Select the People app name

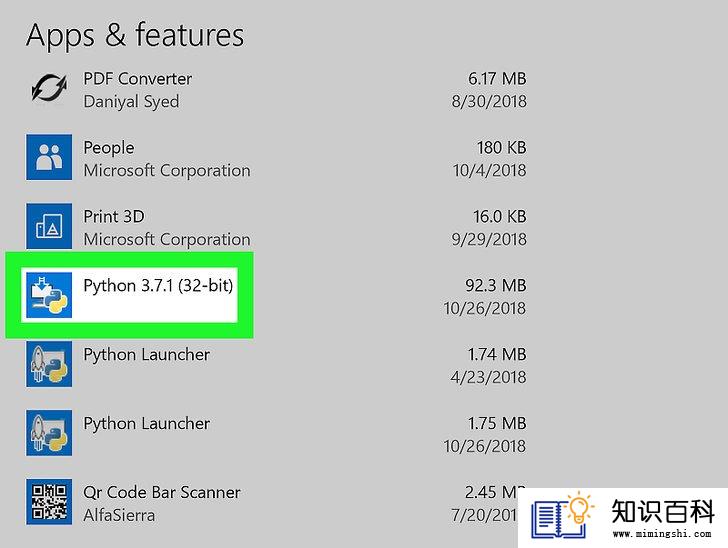[109, 148]
